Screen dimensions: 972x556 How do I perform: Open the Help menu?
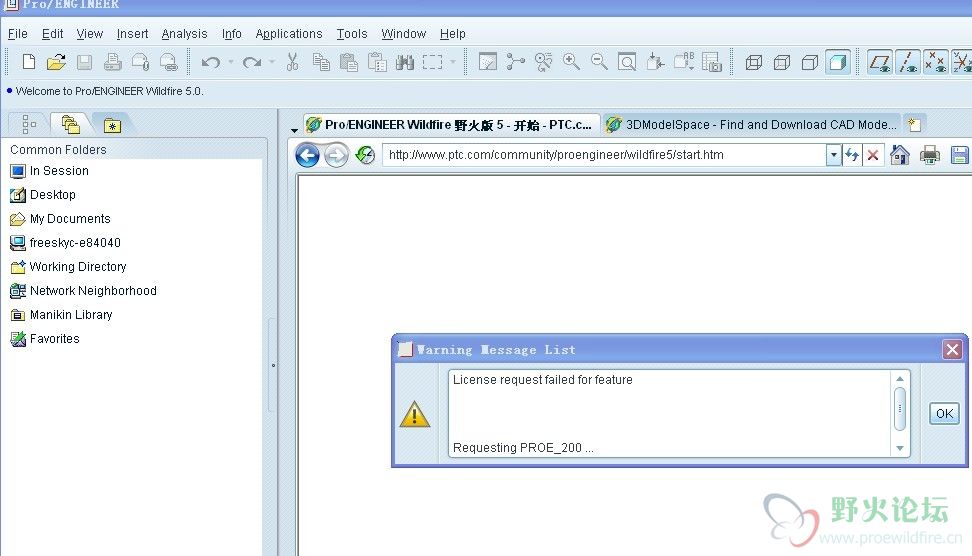tap(453, 33)
